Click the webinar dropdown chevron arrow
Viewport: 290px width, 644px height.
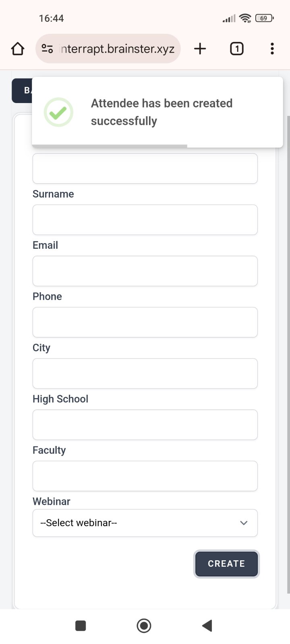click(244, 523)
